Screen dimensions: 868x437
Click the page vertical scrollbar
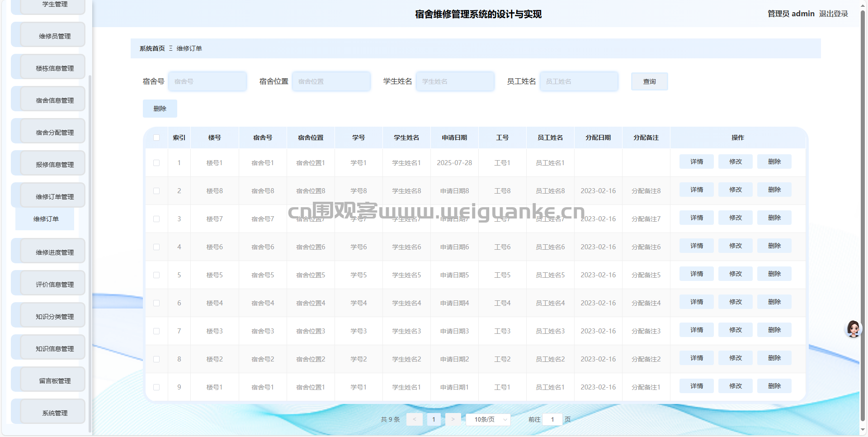863,215
